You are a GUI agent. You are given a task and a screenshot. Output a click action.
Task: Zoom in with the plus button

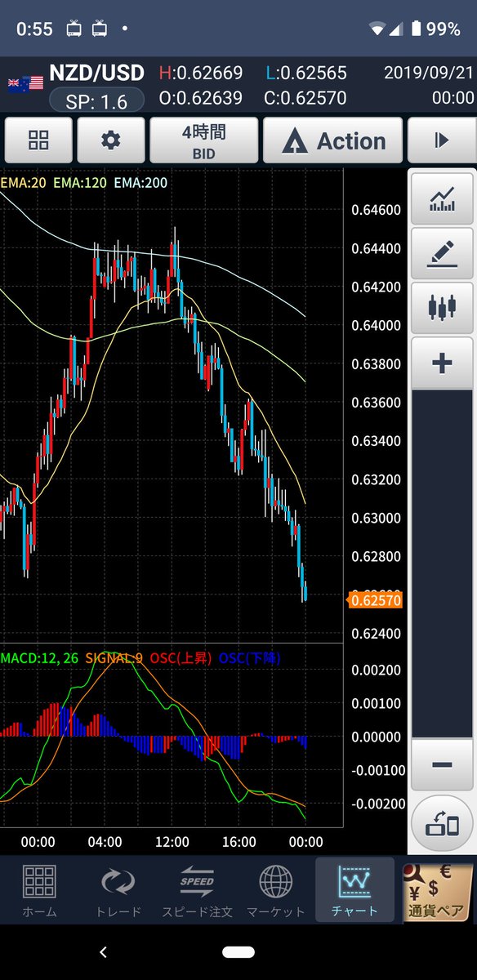tap(442, 363)
